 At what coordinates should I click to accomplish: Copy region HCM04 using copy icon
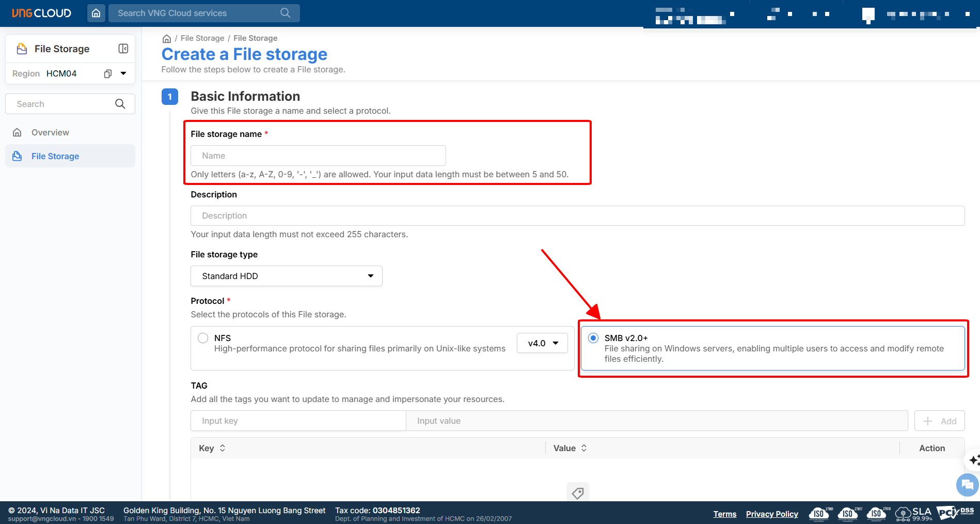[x=107, y=73]
